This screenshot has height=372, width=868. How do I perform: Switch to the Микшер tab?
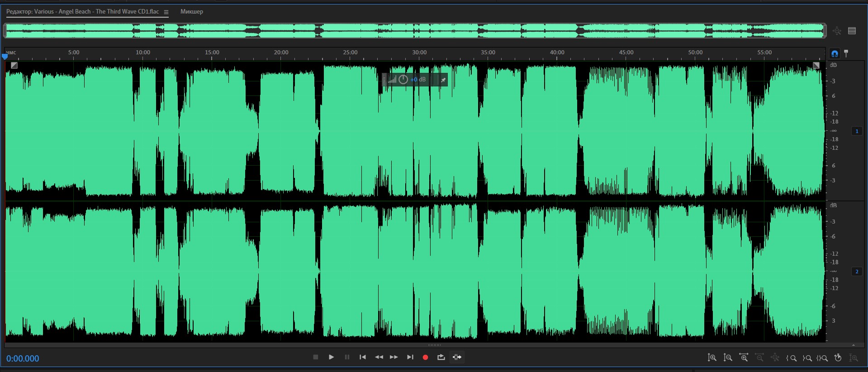[192, 12]
